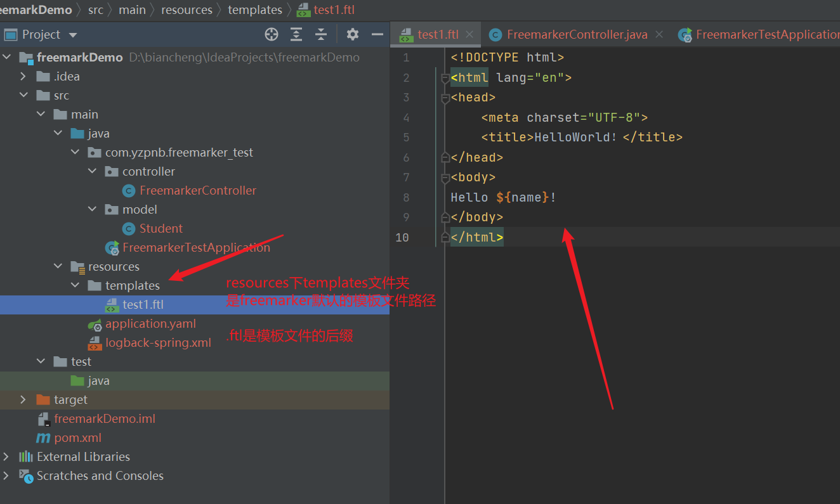The height and width of the screenshot is (504, 840).
Task: Click the application.yaml Spring icon
Action: click(x=95, y=324)
